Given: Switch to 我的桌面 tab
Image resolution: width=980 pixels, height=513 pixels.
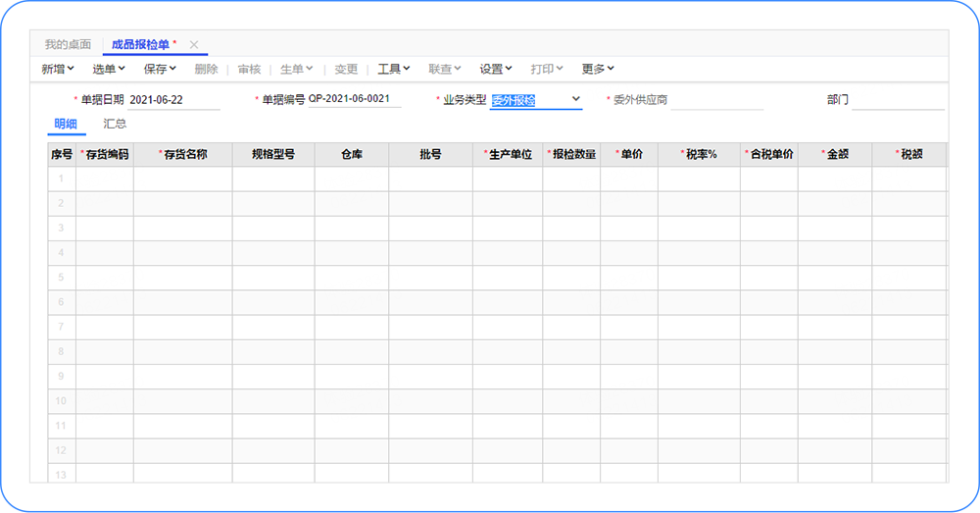Looking at the screenshot, I should click(x=68, y=45).
